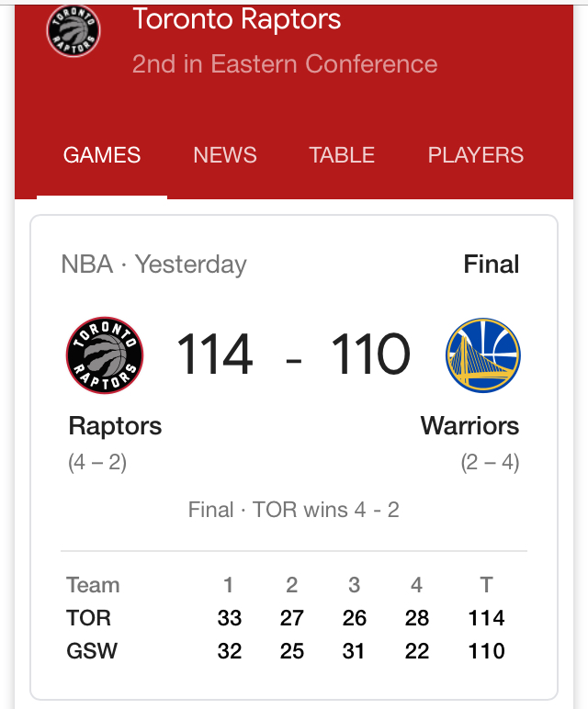Click the Final status label
The width and height of the screenshot is (588, 709).
pyautogui.click(x=492, y=264)
